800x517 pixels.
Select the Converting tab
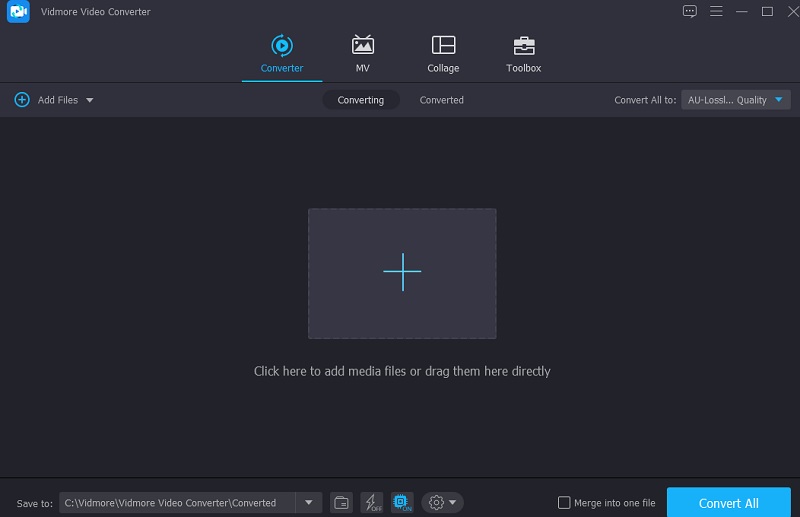click(361, 100)
